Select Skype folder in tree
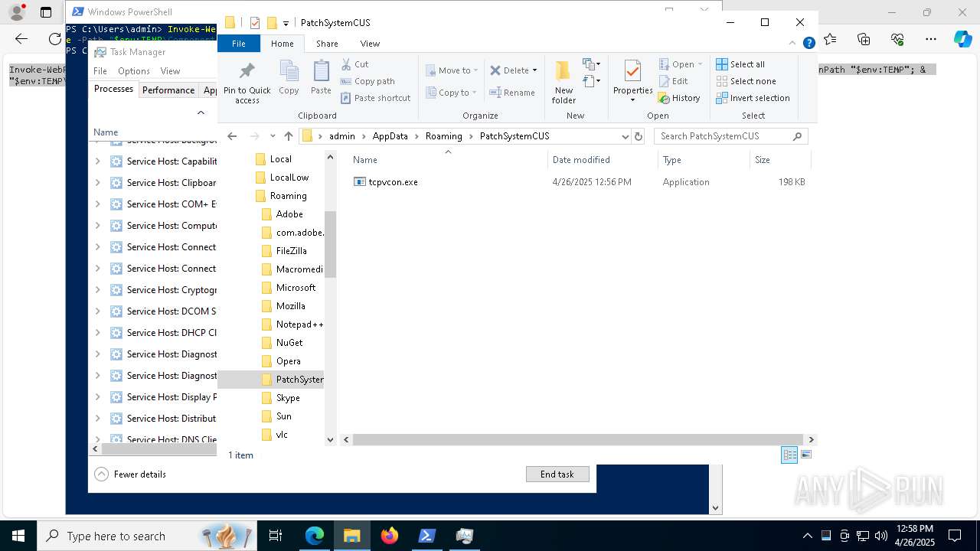 (288, 398)
